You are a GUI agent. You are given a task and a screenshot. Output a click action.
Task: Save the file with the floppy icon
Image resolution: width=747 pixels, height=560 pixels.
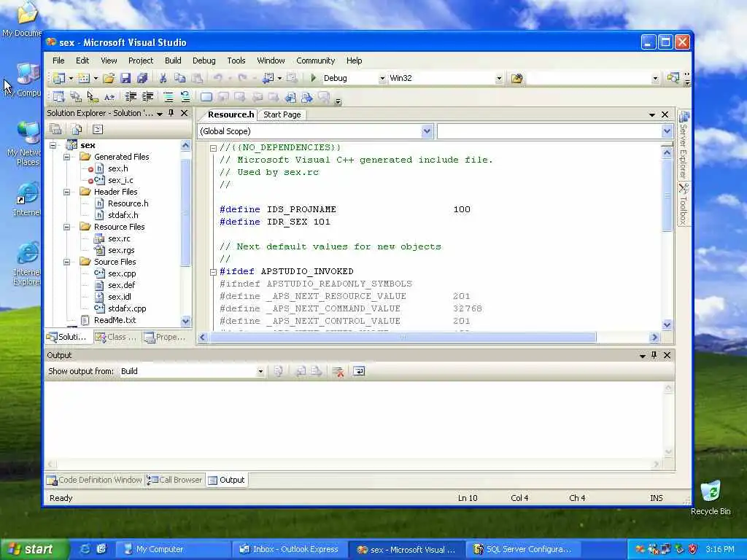pos(125,78)
